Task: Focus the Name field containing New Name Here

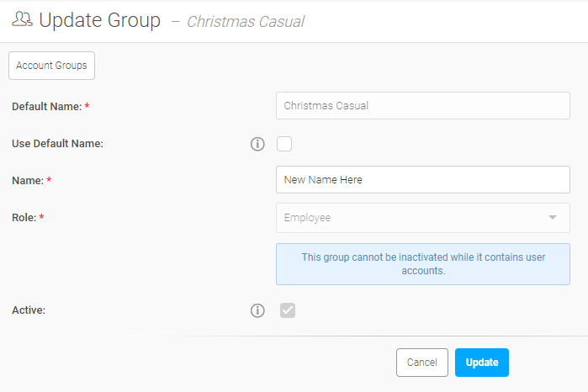Action: coord(422,180)
